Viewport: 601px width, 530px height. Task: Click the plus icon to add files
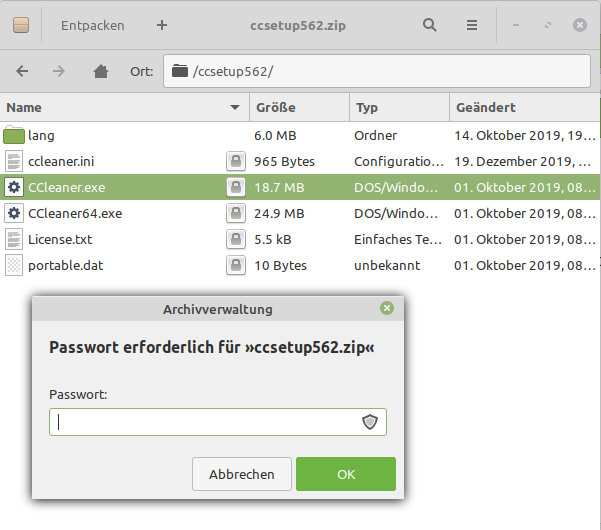(162, 25)
